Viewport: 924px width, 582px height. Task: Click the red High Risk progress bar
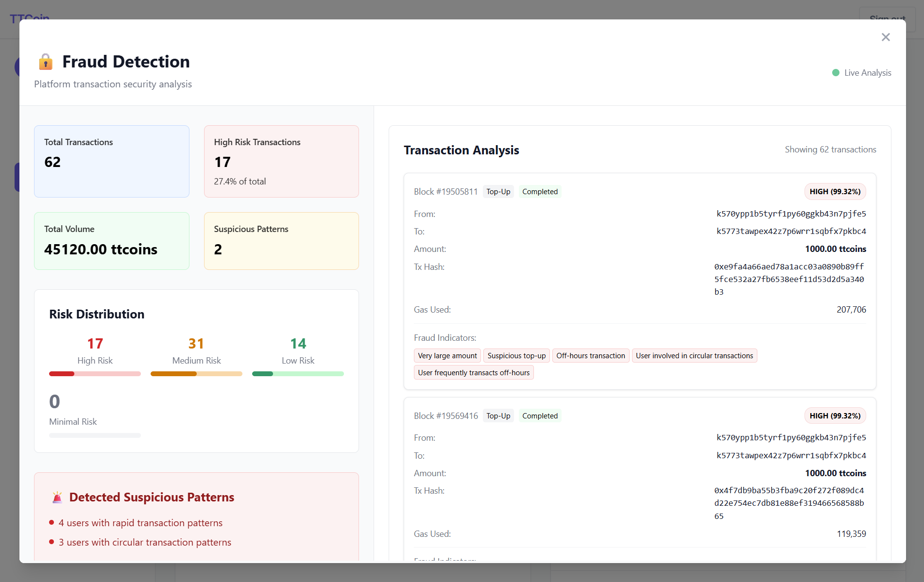click(x=95, y=374)
